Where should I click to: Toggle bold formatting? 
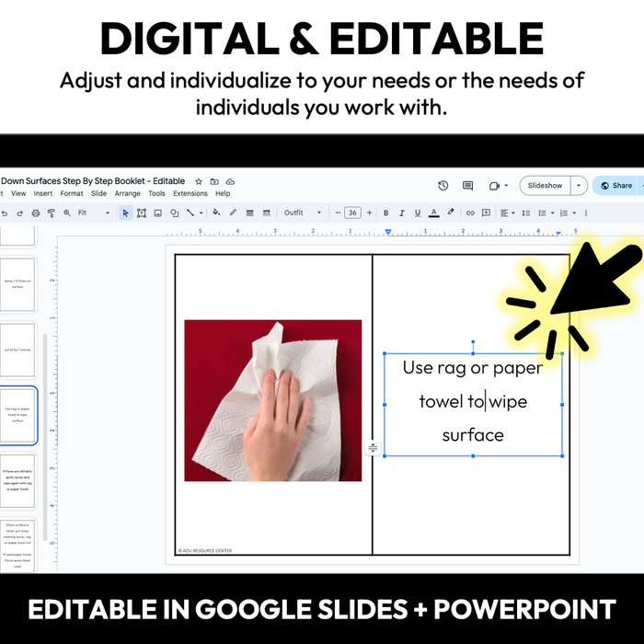[x=385, y=213]
